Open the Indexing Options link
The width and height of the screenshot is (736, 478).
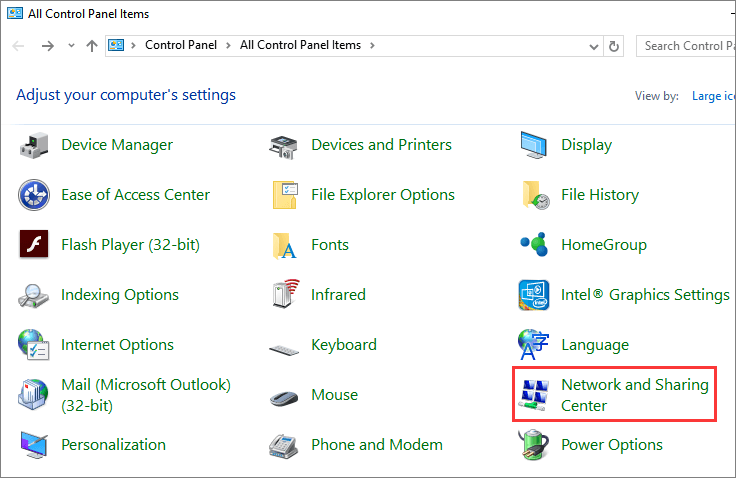(120, 295)
